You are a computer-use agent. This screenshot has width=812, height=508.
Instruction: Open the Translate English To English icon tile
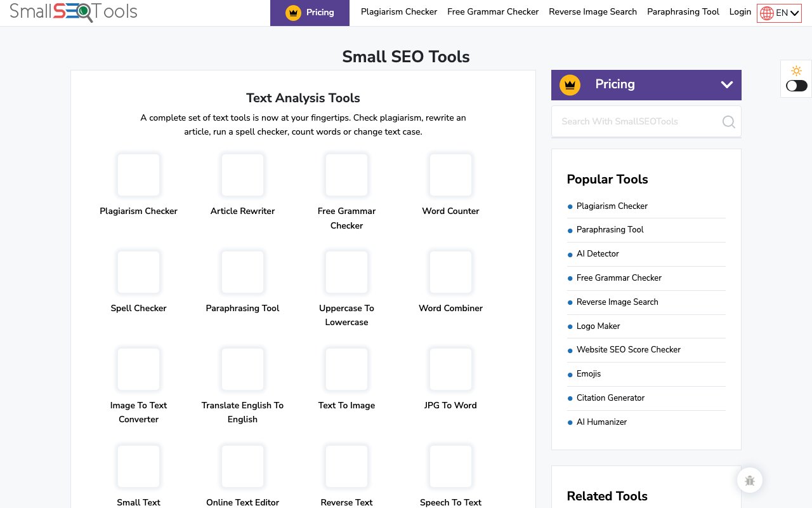click(x=242, y=369)
